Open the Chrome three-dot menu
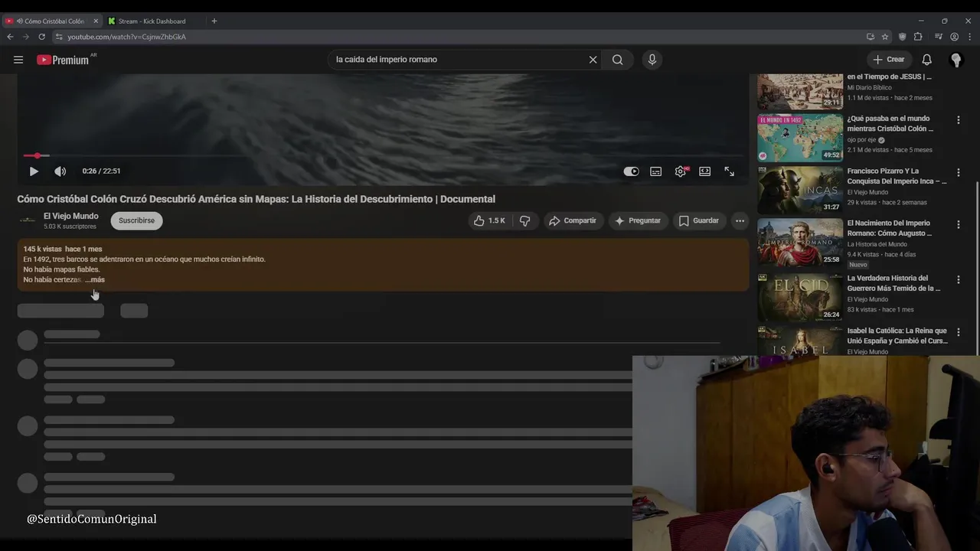 [x=969, y=37]
